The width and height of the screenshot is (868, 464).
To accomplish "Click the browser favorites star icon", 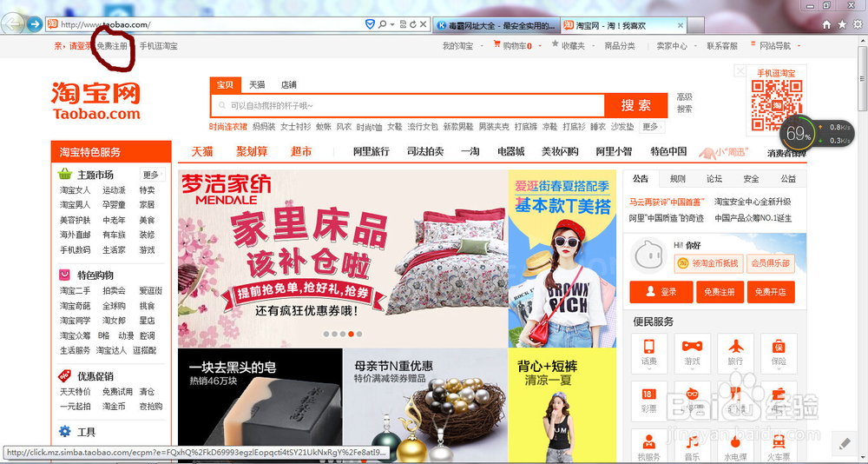I will click(842, 24).
